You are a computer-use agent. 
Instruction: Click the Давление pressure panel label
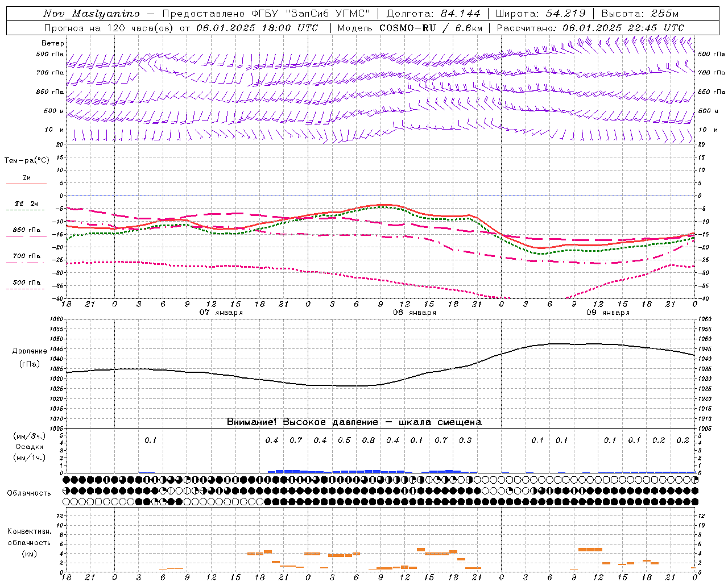30,351
